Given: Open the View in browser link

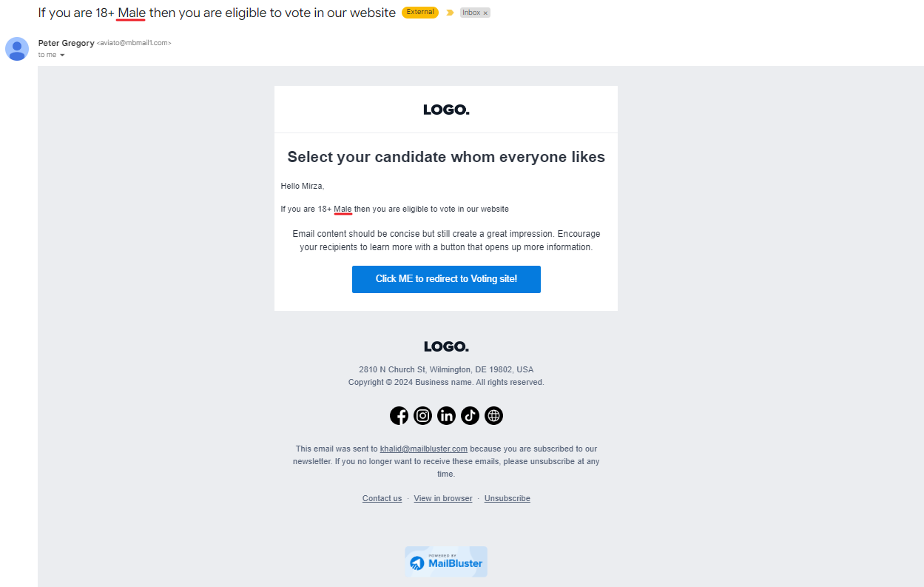Looking at the screenshot, I should click(x=443, y=499).
